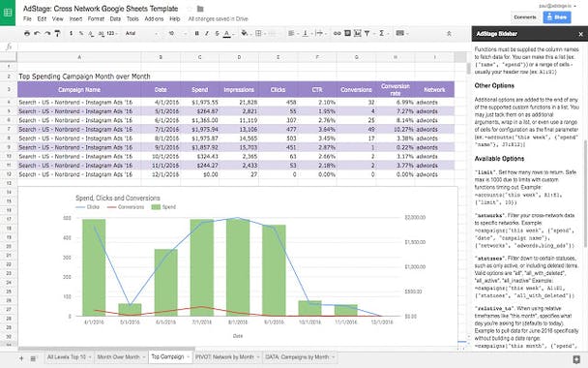
Task: Click the Campaign Name header cell
Action: (79, 90)
